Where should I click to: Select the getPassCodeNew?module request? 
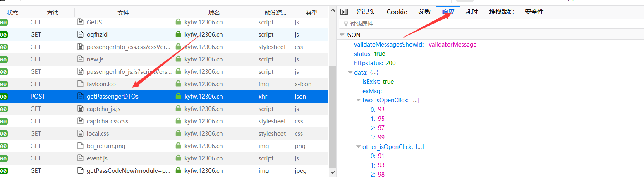pos(164,171)
